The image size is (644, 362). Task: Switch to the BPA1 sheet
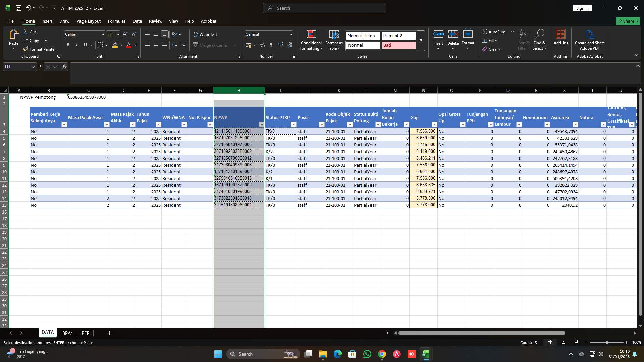pyautogui.click(x=68, y=333)
